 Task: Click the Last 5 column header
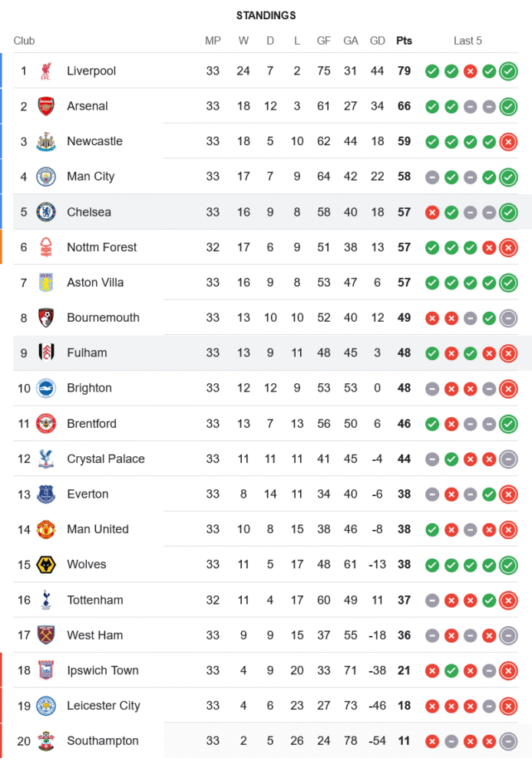(468, 41)
